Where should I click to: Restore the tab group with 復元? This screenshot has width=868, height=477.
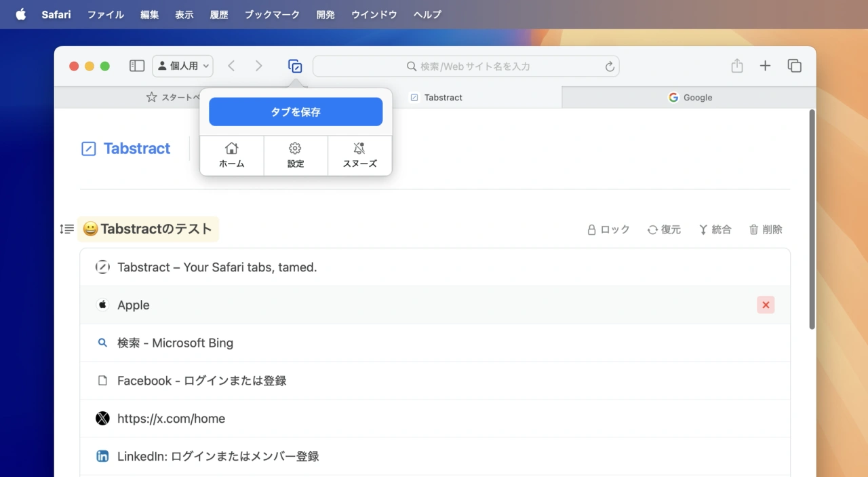coord(664,230)
